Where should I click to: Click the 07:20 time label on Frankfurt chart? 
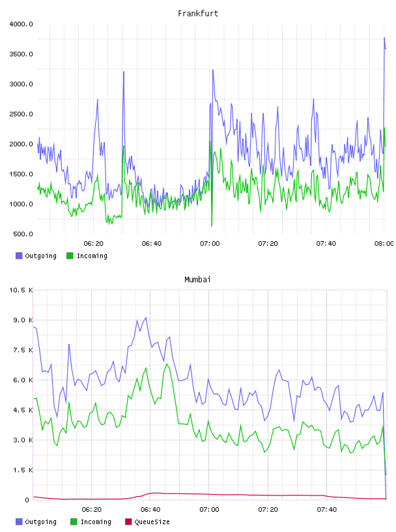pyautogui.click(x=268, y=244)
